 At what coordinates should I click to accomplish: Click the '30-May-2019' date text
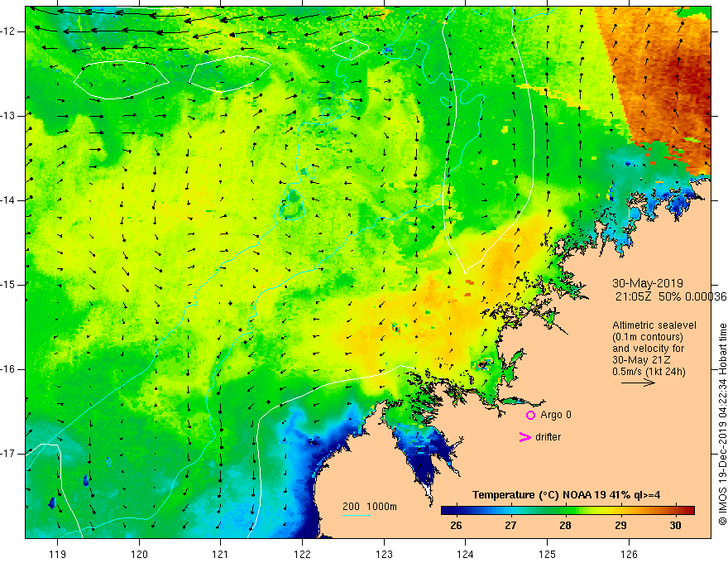pos(648,283)
